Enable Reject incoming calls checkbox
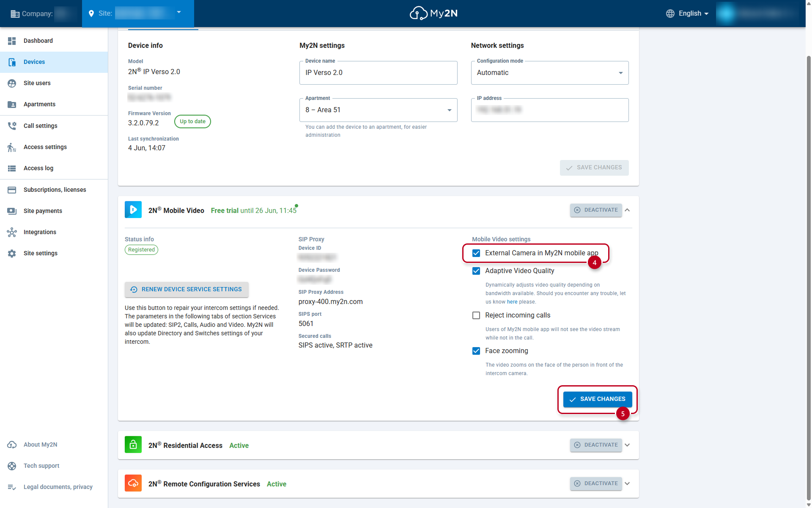 click(476, 315)
